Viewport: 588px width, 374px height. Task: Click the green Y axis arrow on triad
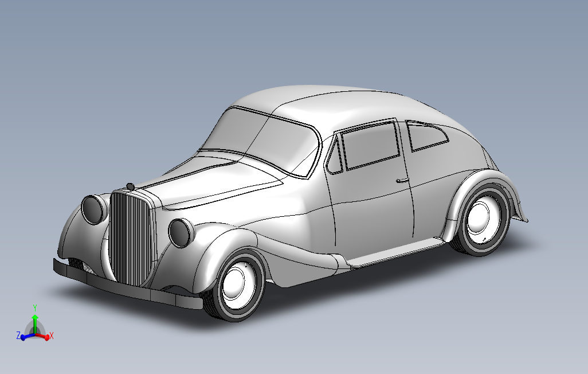coord(35,324)
